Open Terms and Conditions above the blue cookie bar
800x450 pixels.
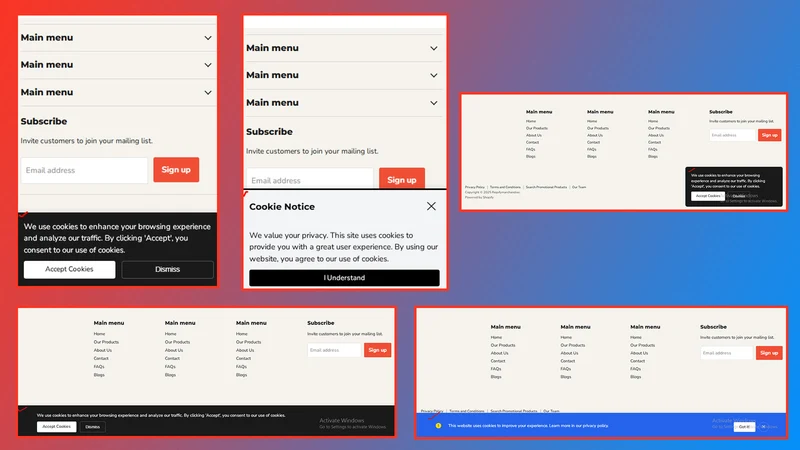coord(466,411)
